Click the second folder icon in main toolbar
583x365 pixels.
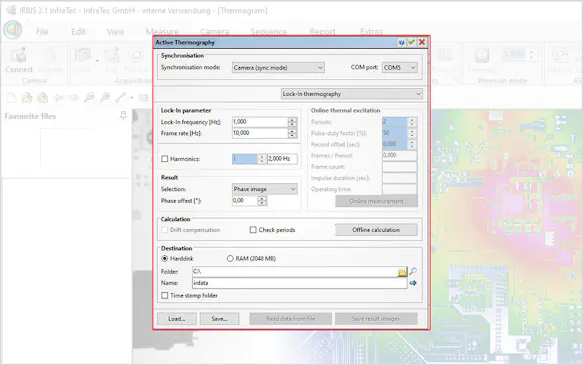(43, 98)
